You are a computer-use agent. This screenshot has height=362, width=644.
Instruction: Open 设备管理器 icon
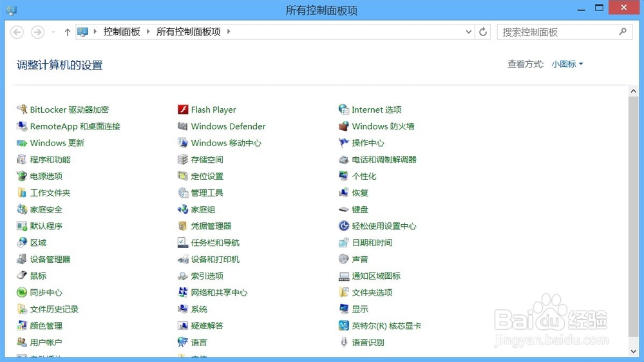coord(22,260)
